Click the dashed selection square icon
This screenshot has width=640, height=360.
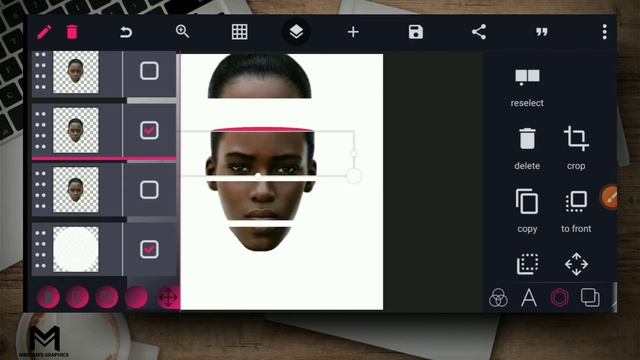[527, 264]
